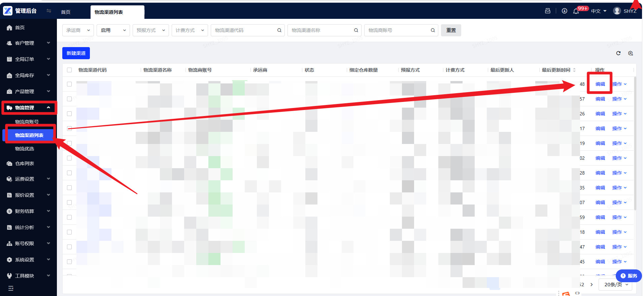Open table column settings icon
Screen dimensions: 644x296
click(631, 53)
